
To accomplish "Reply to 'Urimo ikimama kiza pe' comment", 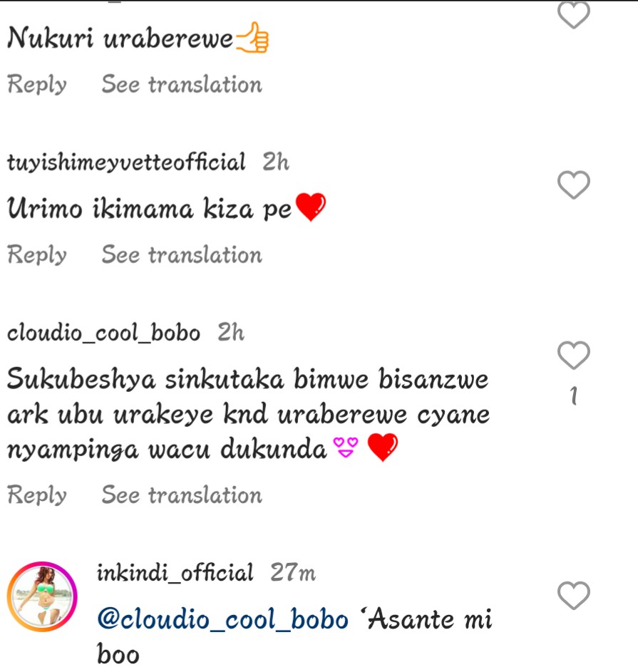I will click(37, 254).
